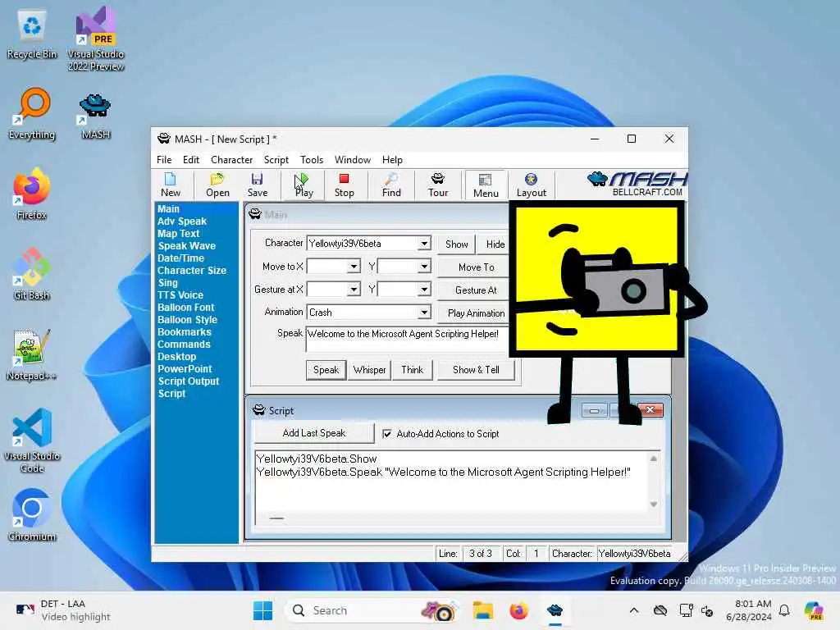The image size is (840, 630).
Task: Select Balloon Style in the sidebar
Action: [187, 320]
